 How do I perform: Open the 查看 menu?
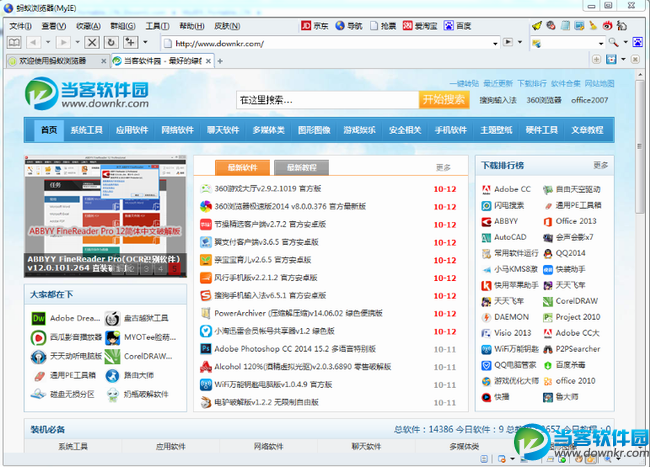53,26
